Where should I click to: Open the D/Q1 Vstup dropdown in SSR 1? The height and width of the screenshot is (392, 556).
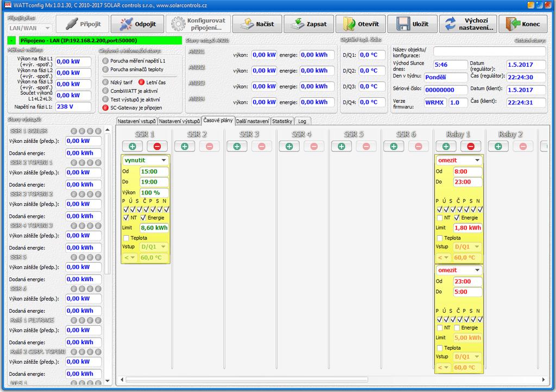pos(154,246)
